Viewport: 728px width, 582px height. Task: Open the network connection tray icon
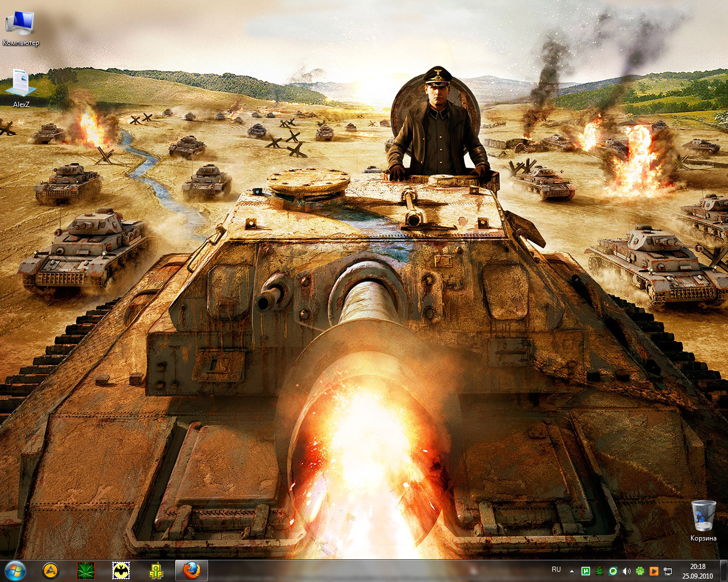668,571
